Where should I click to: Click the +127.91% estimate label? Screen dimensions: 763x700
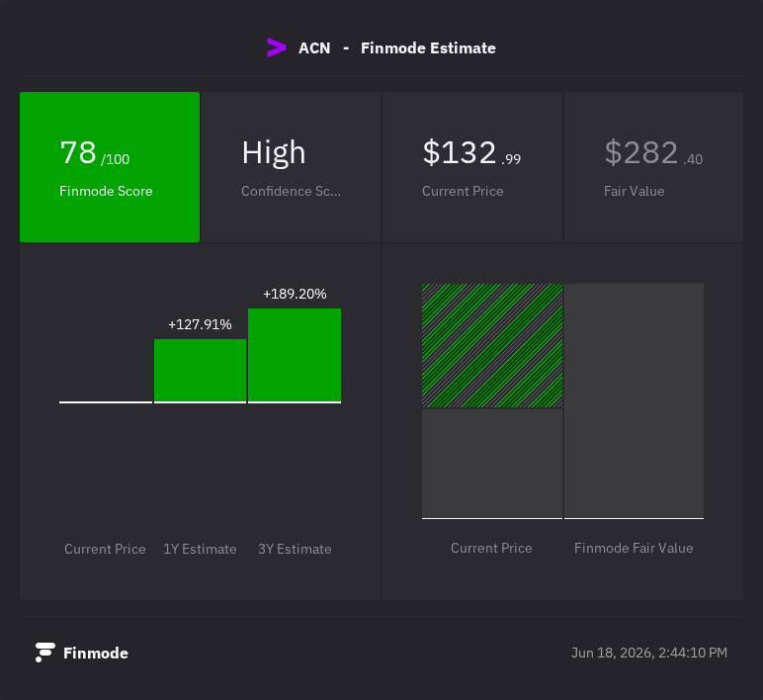pyautogui.click(x=200, y=324)
